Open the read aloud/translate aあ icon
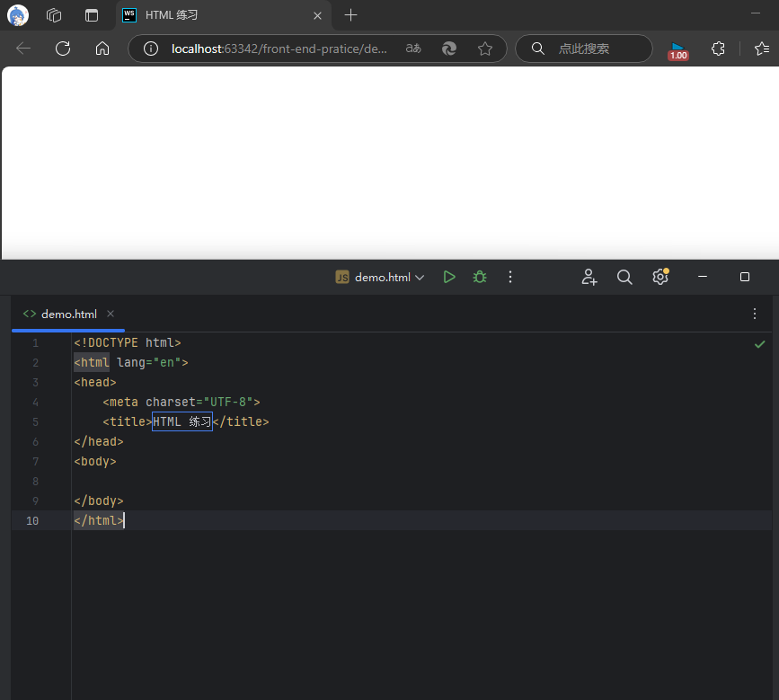Screen dimensions: 779x700 (413, 49)
